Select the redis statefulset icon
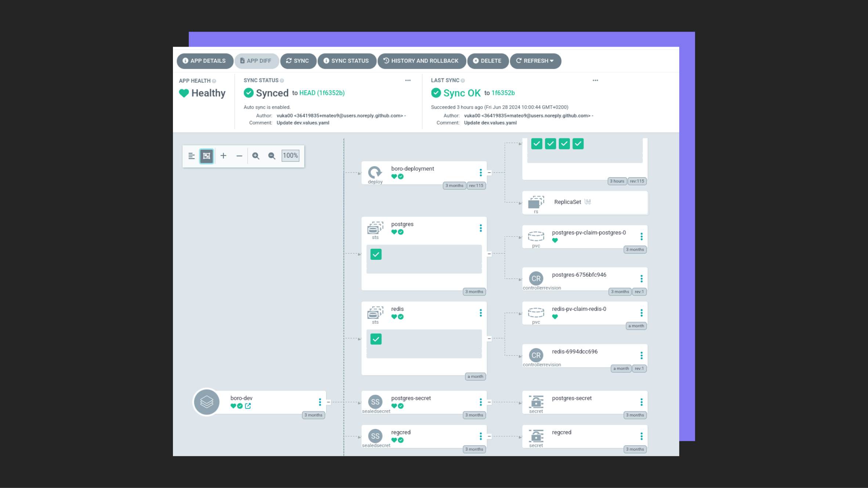868x488 pixels. point(375,313)
